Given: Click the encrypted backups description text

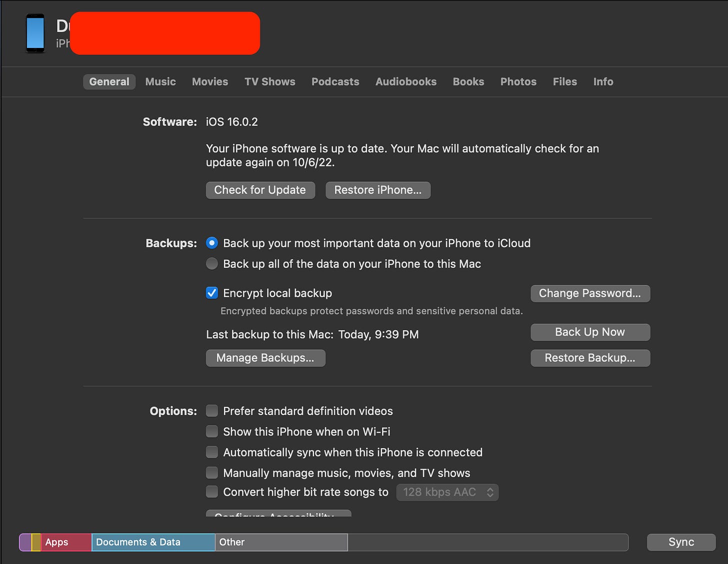Looking at the screenshot, I should (371, 311).
